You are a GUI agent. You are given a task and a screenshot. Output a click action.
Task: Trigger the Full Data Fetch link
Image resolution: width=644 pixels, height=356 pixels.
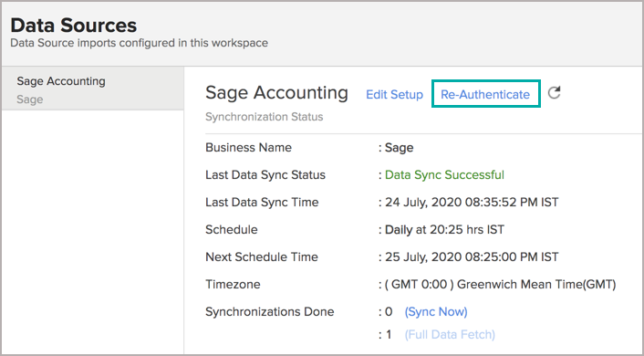[450, 335]
